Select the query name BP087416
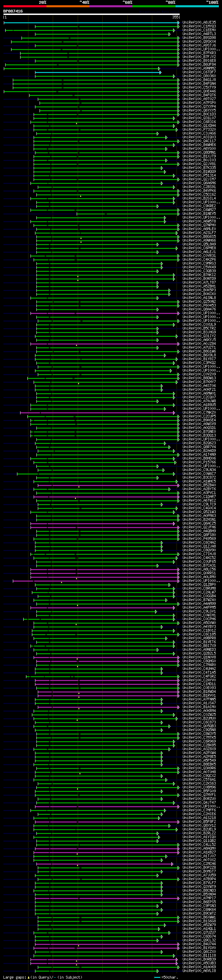Viewport: 222px width, 980px height. coord(13,11)
